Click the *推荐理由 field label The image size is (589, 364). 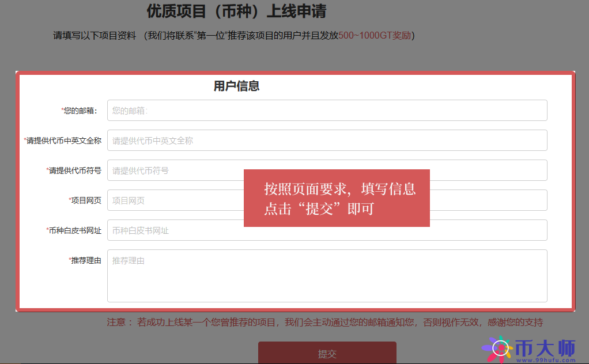coord(86,260)
